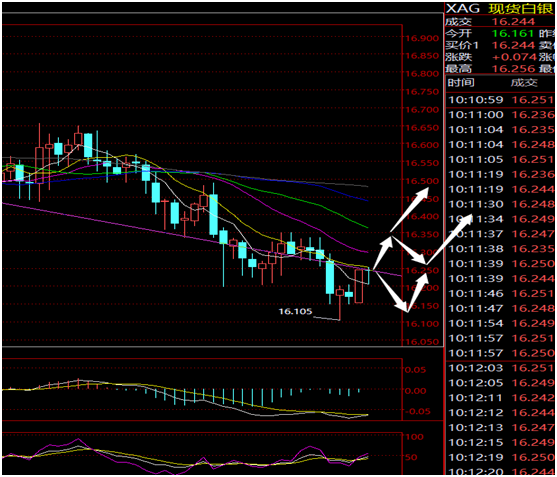
Task: Click the 100 label on the KDJ axis
Action: 415,437
